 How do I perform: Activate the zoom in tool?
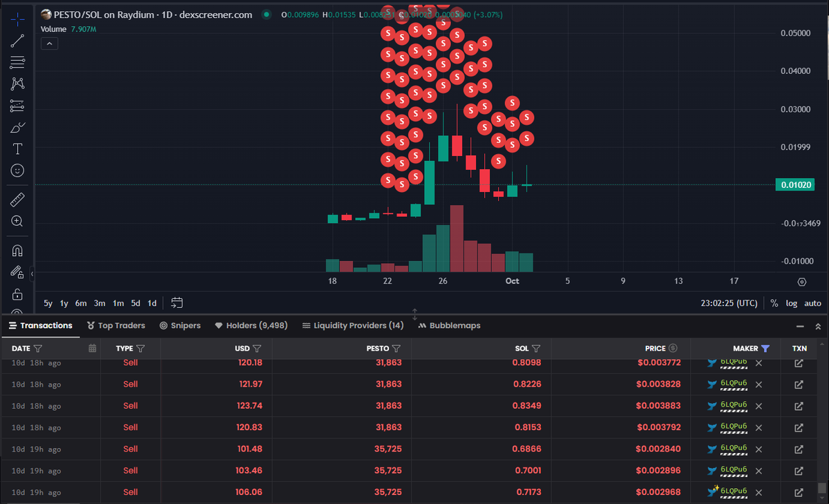pos(17,222)
